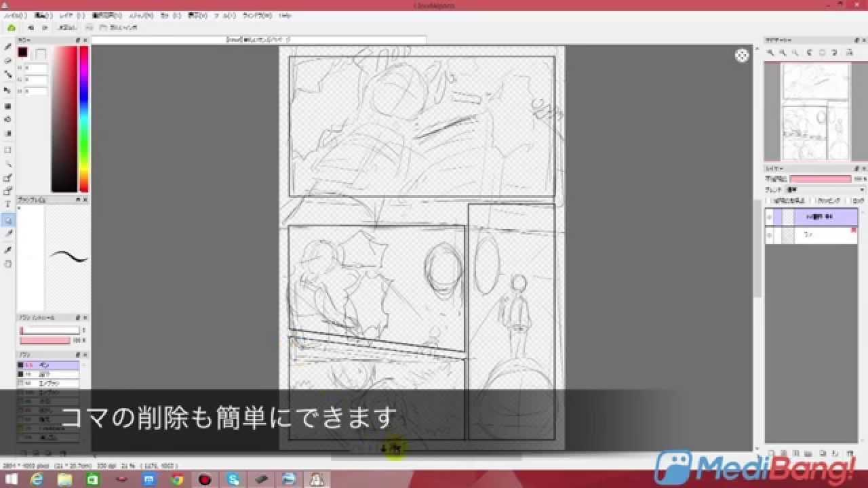This screenshot has width=868, height=488.
Task: Click the green home icon in toolbar
Action: pyautogui.click(x=12, y=28)
